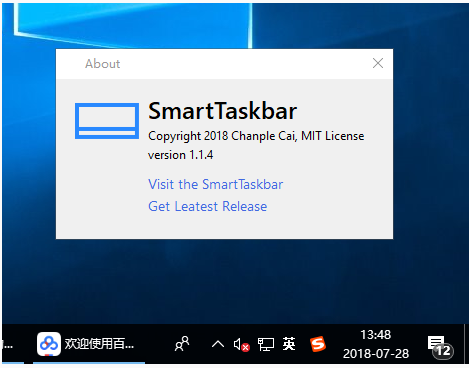
Task: Click the muted volume tray icon
Action: point(241,345)
